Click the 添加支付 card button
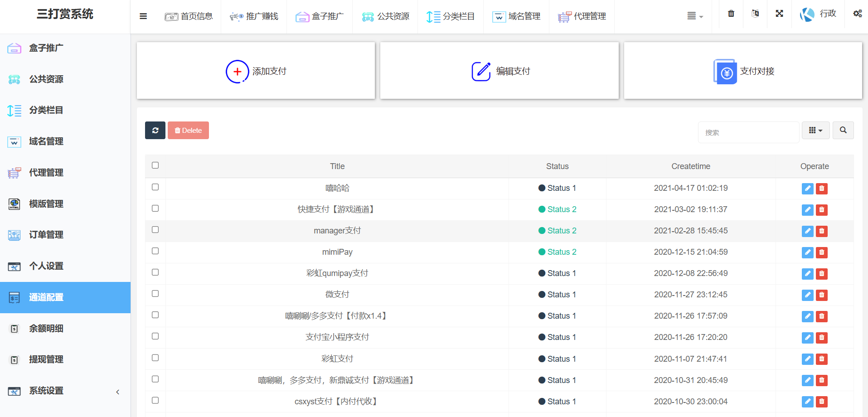The image size is (868, 417). (x=256, y=71)
